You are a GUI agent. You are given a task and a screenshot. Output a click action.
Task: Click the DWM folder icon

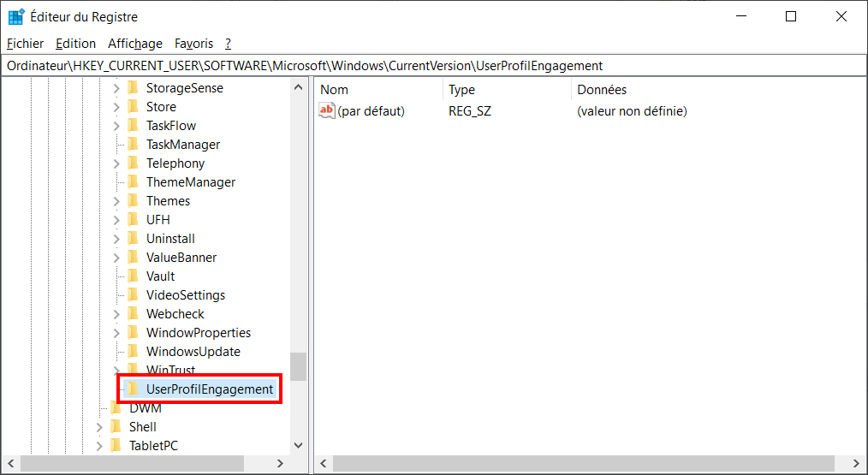[x=116, y=408]
